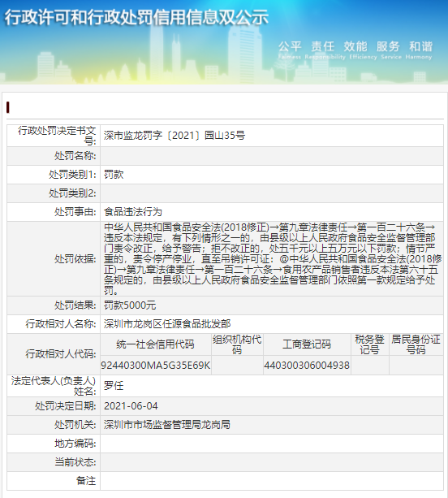Click the dark red section marker bar
The height and width of the screenshot is (498, 448).
[7, 107]
